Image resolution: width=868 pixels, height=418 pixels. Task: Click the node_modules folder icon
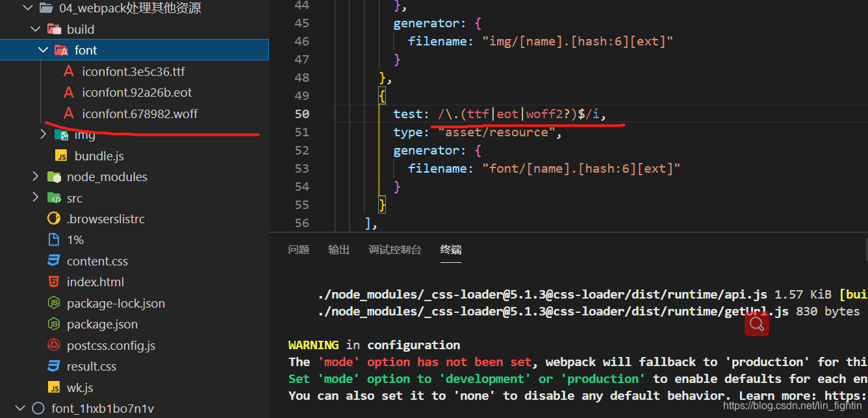point(54,177)
